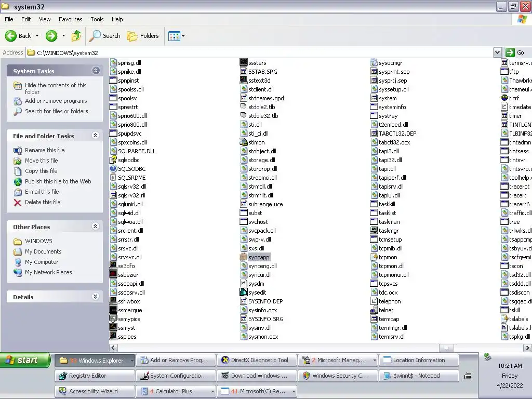The height and width of the screenshot is (399, 532).
Task: Select the sqlsodbc help file icon
Action: [x=113, y=160]
